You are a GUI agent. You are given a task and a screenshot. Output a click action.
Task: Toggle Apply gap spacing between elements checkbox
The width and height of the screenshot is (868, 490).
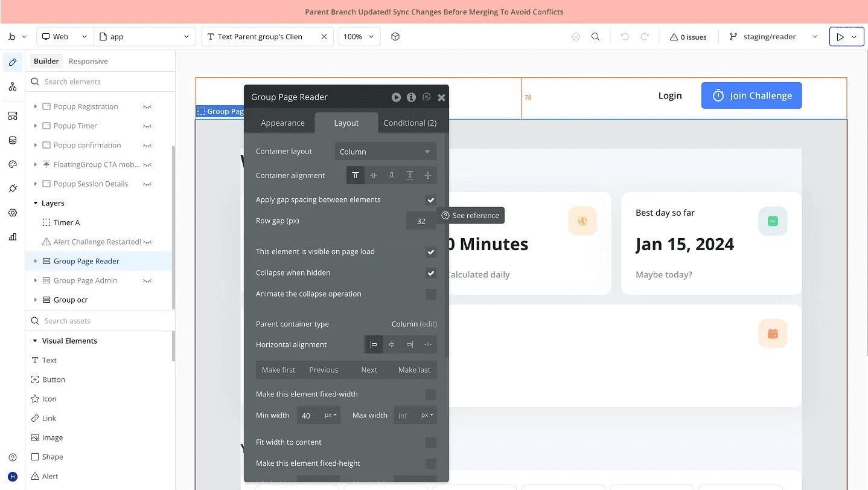pyautogui.click(x=431, y=200)
